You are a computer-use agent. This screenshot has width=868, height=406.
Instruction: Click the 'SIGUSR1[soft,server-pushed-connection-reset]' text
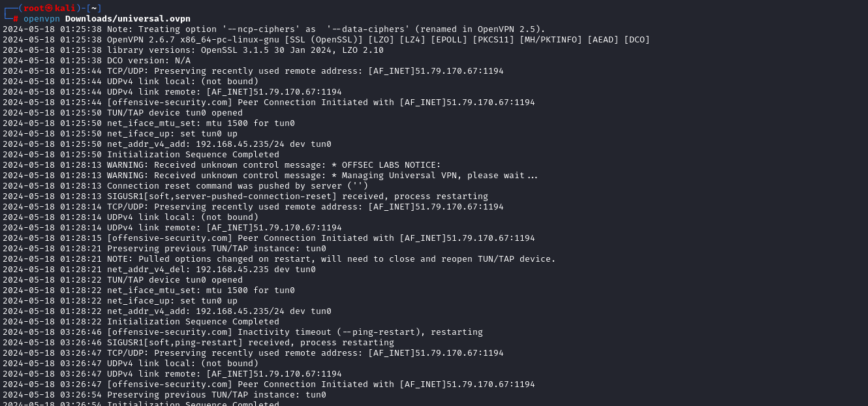point(222,196)
